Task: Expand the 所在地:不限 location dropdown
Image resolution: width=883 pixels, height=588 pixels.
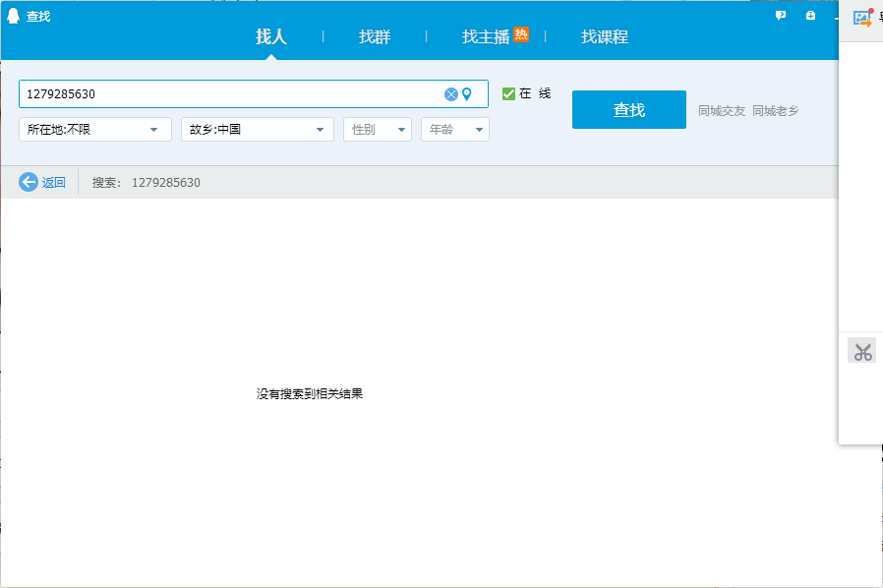Action: tap(94, 129)
